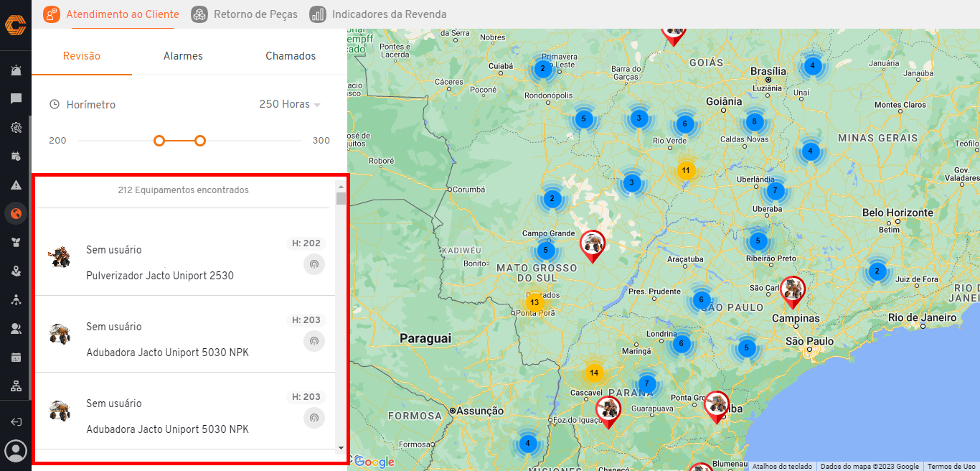This screenshot has width=980, height=471.
Task: Open the plant sprout icon in the sidebar
Action: pyautogui.click(x=16, y=242)
